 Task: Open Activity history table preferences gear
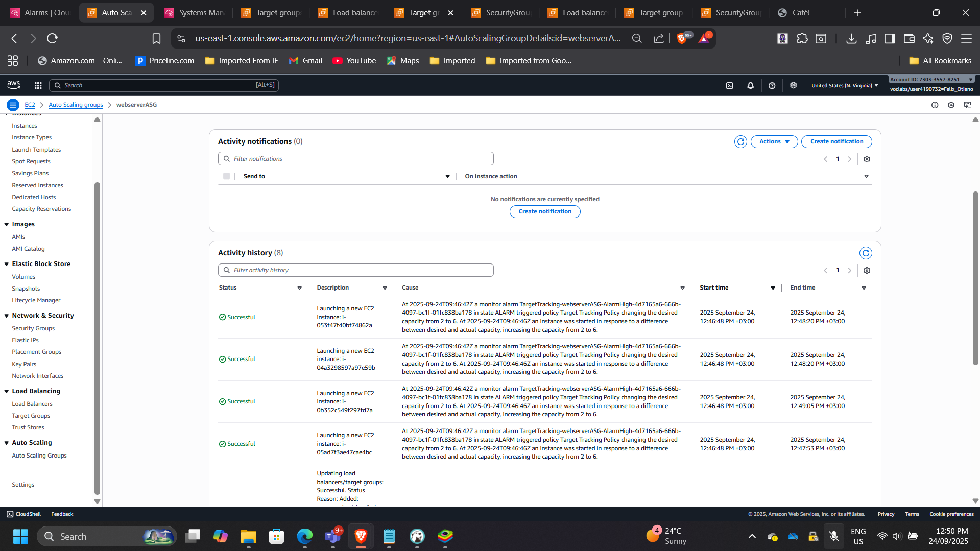(867, 271)
